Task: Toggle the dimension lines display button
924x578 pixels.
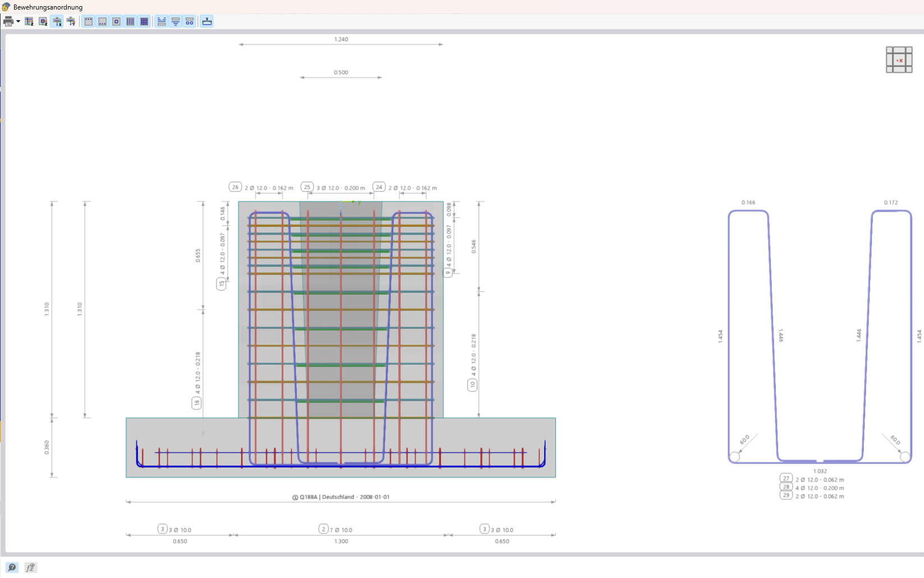Action: coord(161,21)
